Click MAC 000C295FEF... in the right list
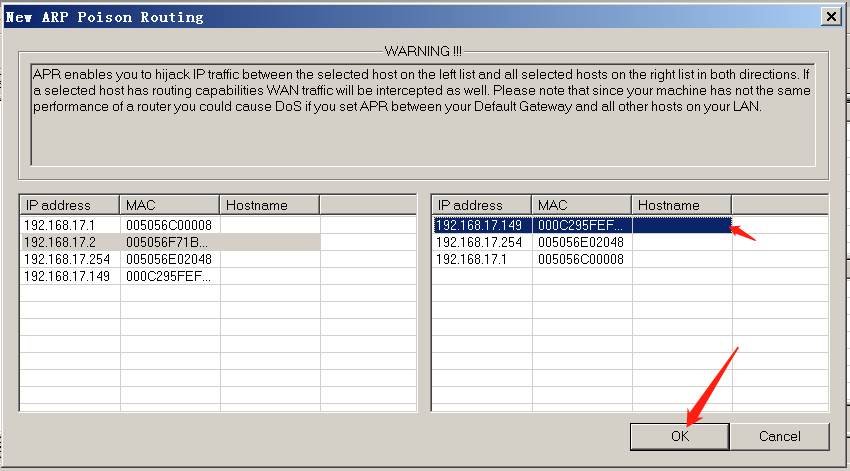Image resolution: width=850 pixels, height=471 pixels. click(x=580, y=225)
